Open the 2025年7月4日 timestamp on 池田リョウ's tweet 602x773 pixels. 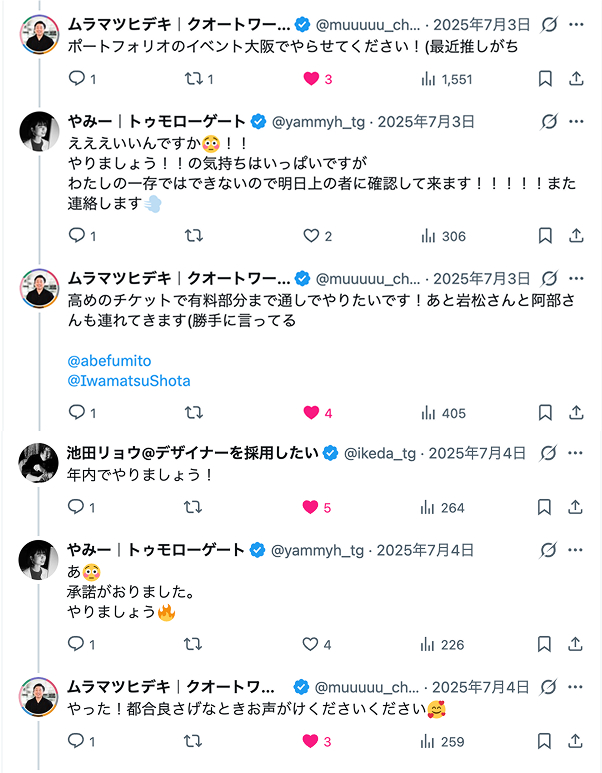(x=477, y=453)
